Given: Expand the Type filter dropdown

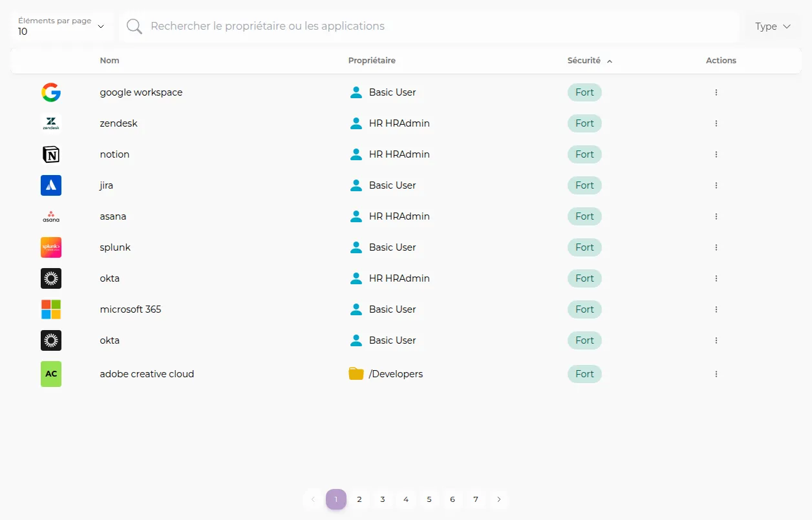Looking at the screenshot, I should [x=773, y=26].
